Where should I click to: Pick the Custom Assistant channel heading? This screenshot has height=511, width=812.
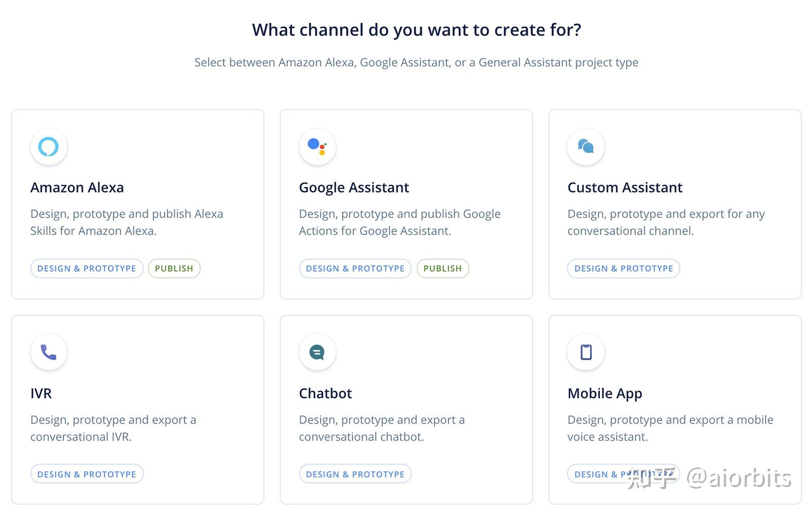(625, 187)
